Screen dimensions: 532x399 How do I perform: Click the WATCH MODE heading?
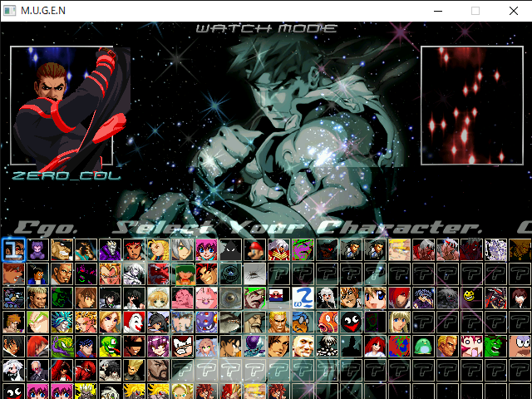tap(267, 28)
